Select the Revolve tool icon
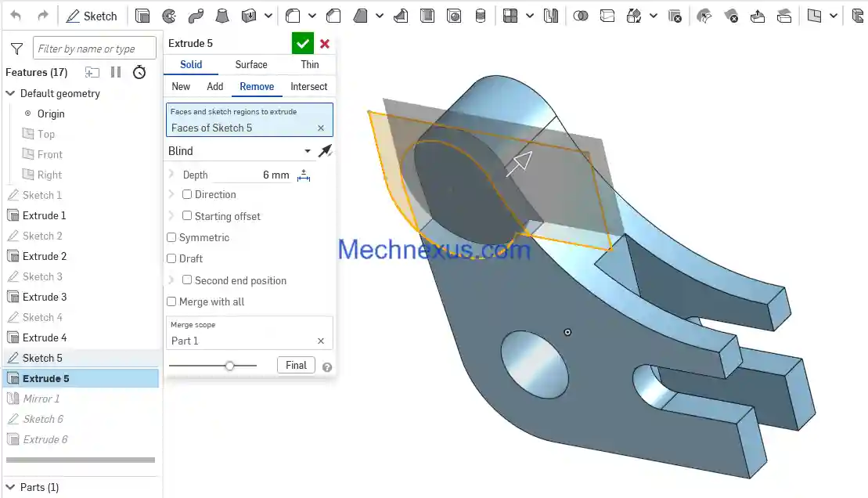Screen dimensions: 868x498 [169, 16]
